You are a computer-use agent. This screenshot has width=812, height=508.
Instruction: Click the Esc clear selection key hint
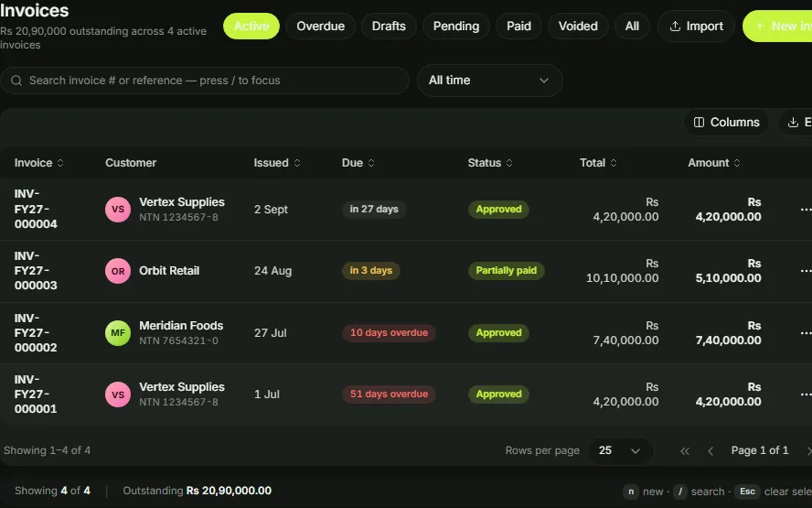tap(747, 492)
